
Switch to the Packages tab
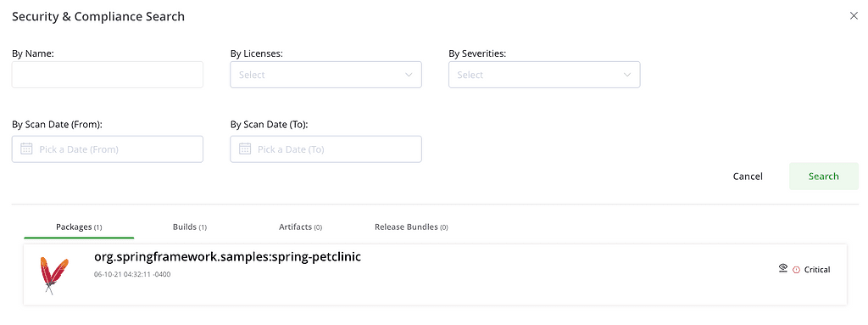79,227
